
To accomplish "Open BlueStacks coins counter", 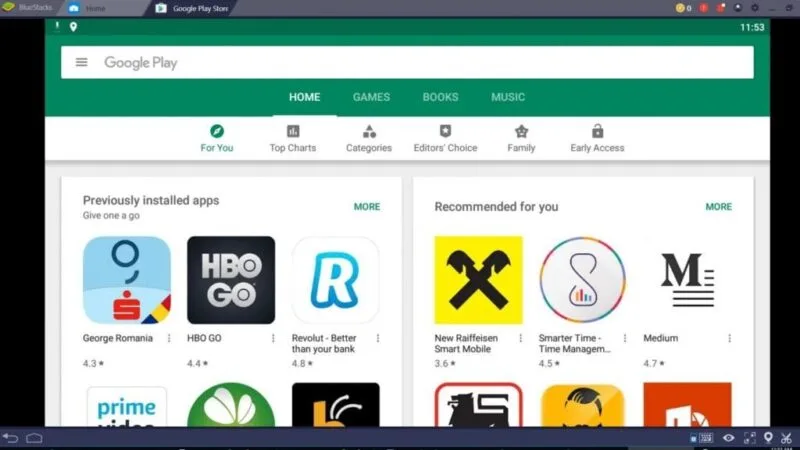I will pos(683,8).
